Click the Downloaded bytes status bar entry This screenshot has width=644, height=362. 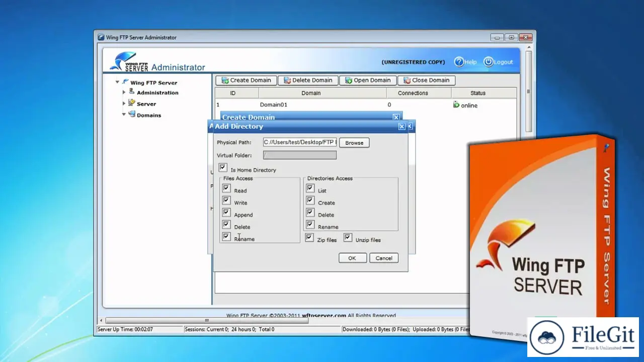pos(377,329)
